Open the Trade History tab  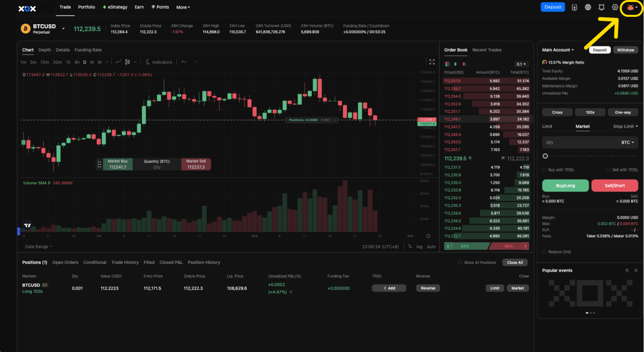[x=125, y=262]
